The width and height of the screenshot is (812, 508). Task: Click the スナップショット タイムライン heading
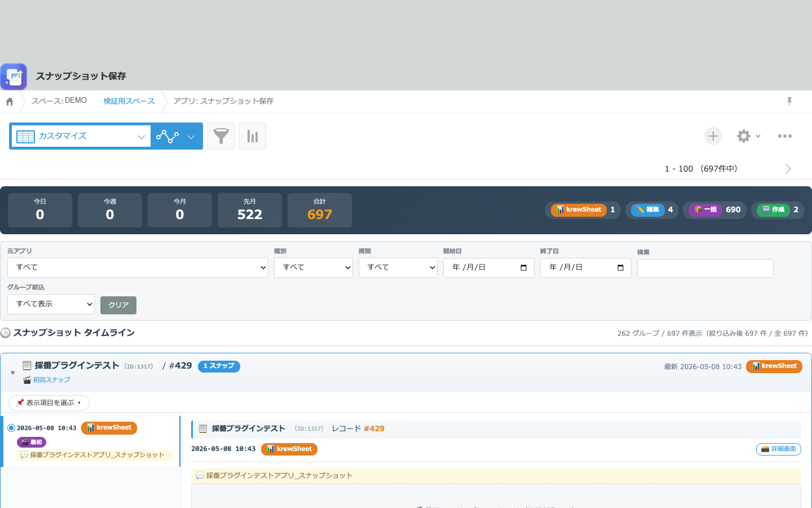point(73,333)
